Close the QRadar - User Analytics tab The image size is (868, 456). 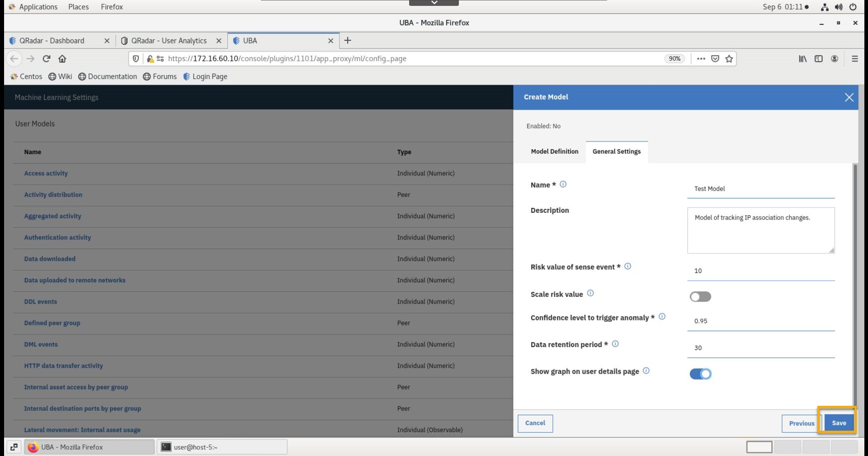tap(219, 41)
